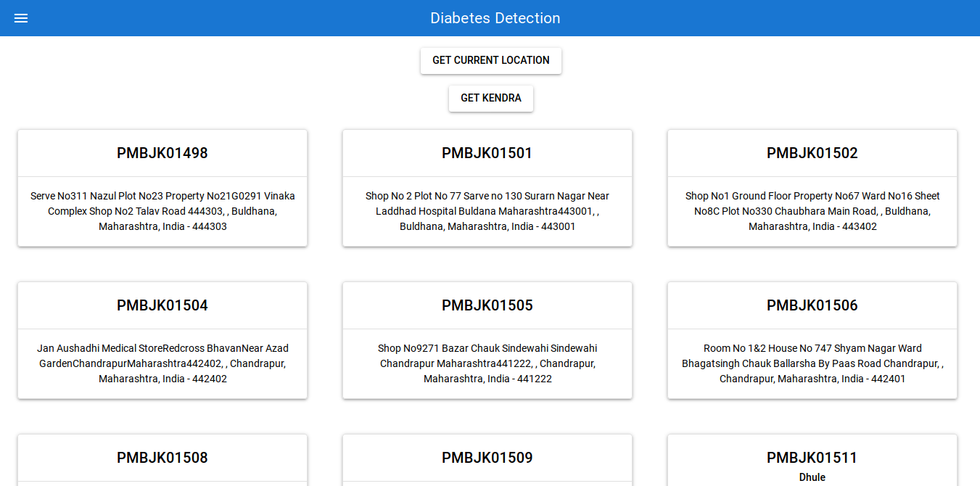Screen dimensions: 980x486
Task: Select the PMBJK01502 card heading
Action: [812, 153]
